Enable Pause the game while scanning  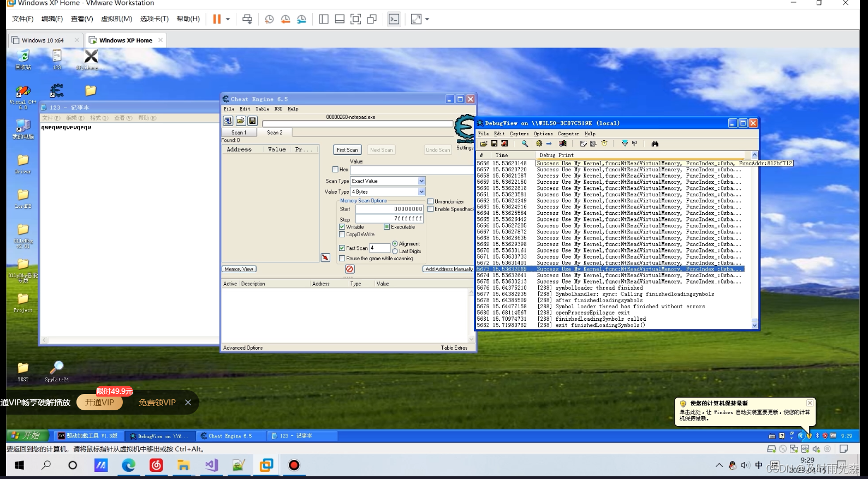342,259
